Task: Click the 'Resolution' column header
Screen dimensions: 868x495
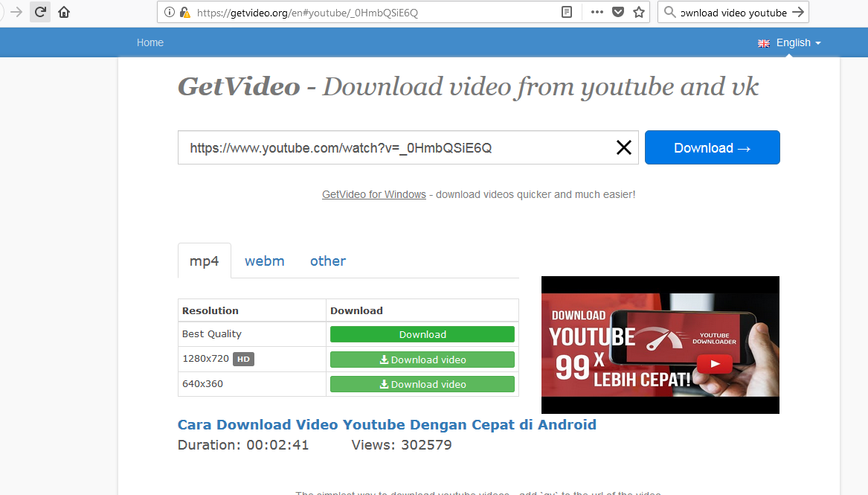Action: [252, 310]
